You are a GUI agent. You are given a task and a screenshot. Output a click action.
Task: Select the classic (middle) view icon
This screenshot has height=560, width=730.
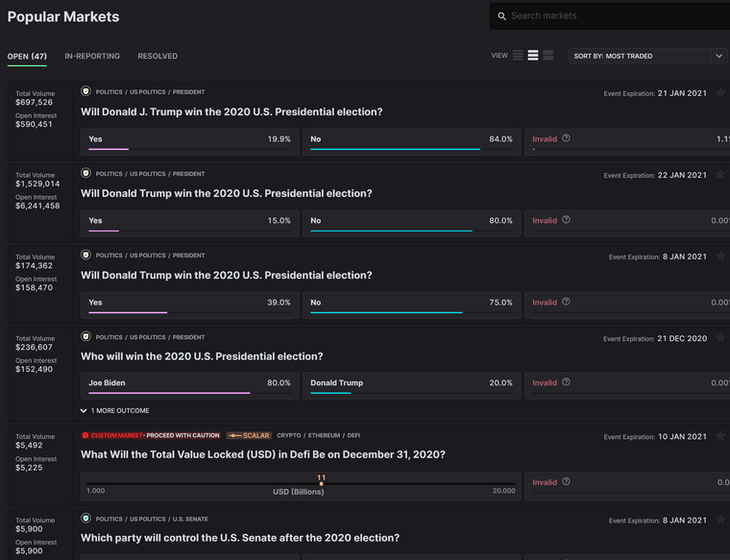coord(533,56)
